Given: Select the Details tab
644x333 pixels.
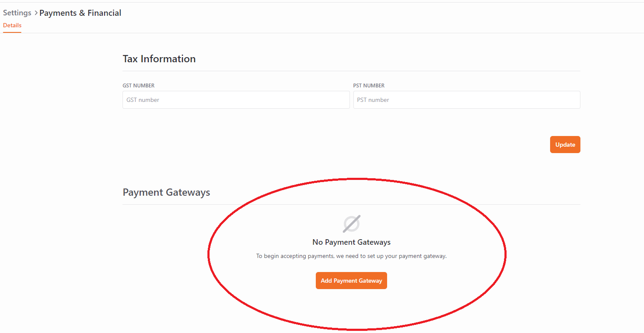Looking at the screenshot, I should click(x=12, y=26).
